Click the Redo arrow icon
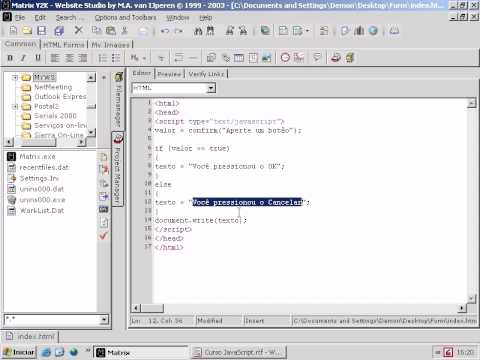This screenshot has height=360, width=480. [x=179, y=31]
